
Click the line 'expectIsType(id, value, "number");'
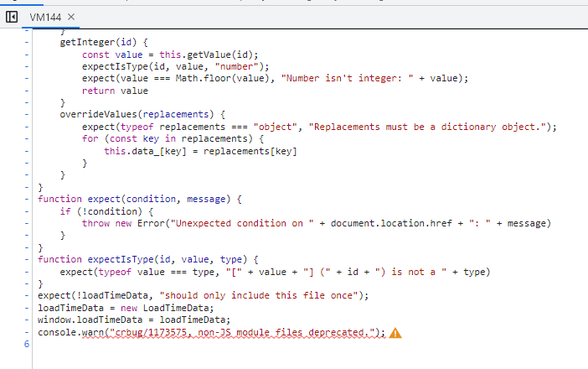tap(176, 67)
